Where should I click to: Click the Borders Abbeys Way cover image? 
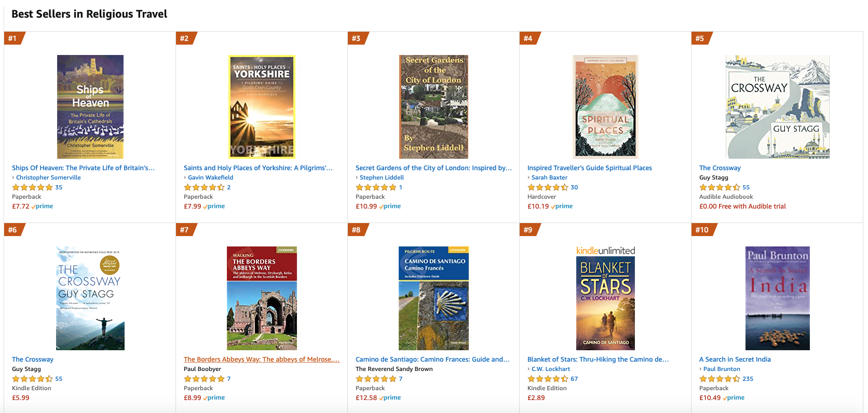click(x=262, y=298)
